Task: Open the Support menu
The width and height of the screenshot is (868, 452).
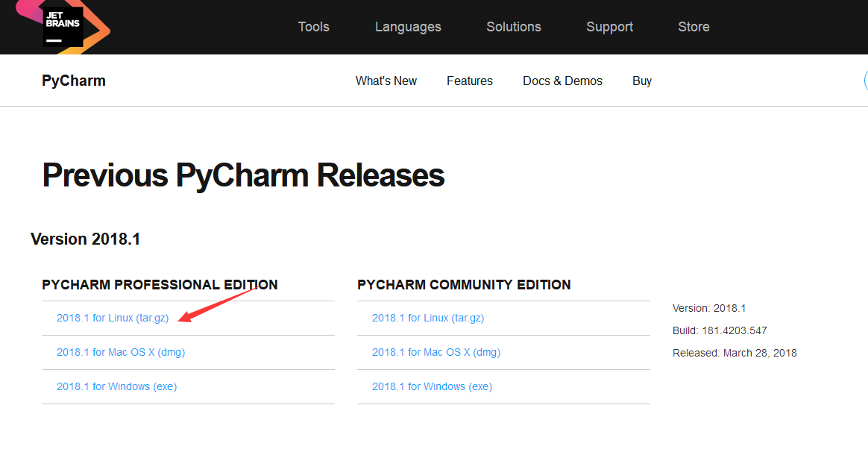Action: tap(609, 26)
